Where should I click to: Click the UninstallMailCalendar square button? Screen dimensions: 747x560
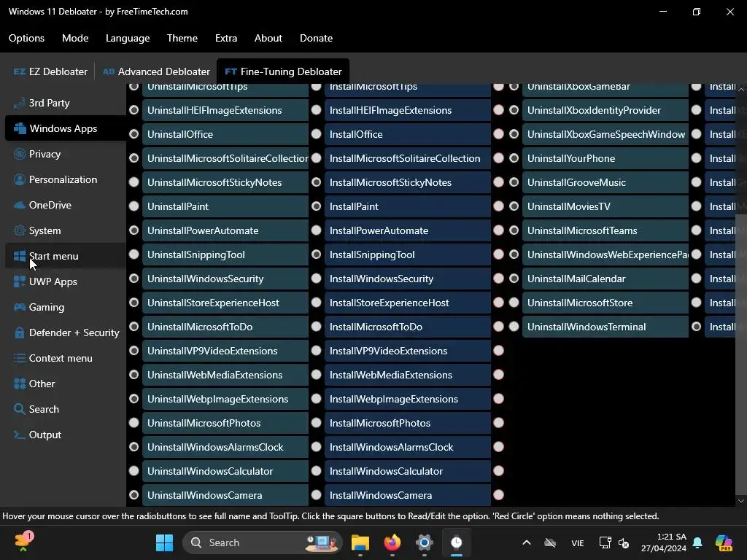click(x=605, y=279)
